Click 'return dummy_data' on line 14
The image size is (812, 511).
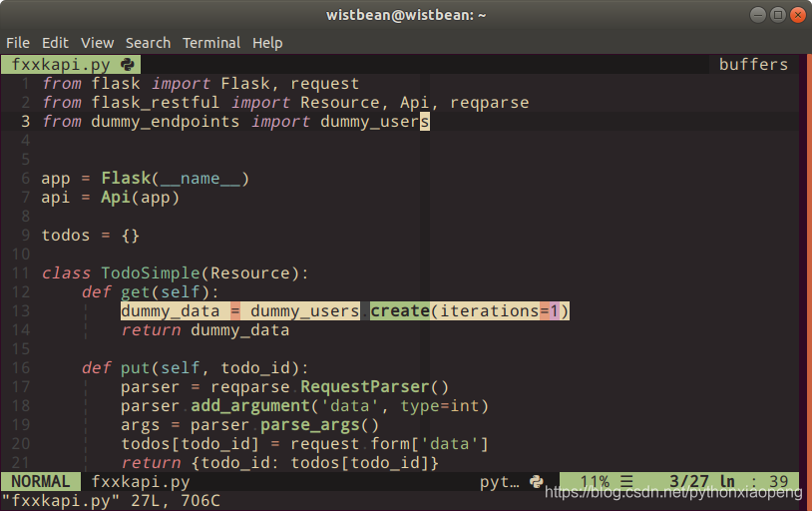pos(205,330)
